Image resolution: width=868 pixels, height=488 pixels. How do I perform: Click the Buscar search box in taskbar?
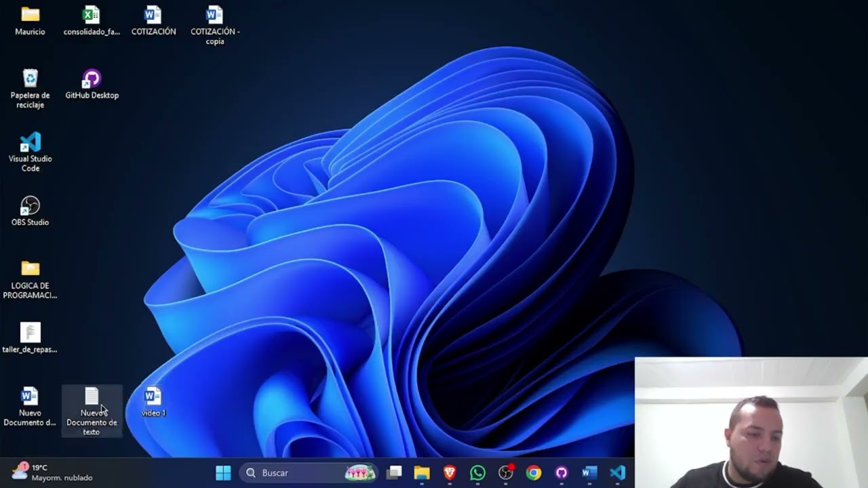[x=309, y=472]
